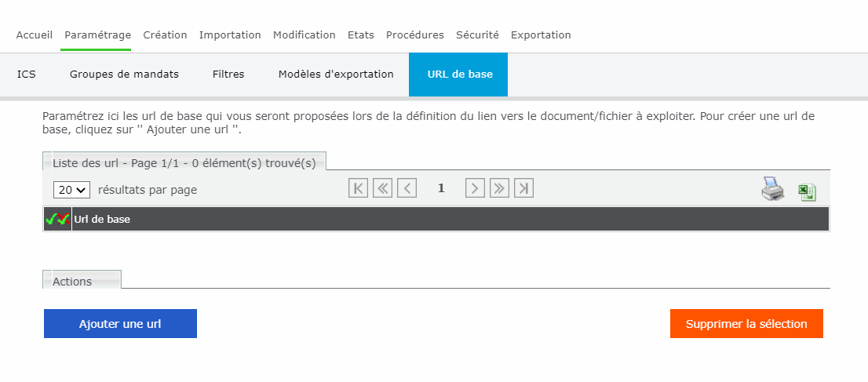Switch to the Groupes de mandats tab
Viewport: 868px width, 382px height.
pos(124,75)
